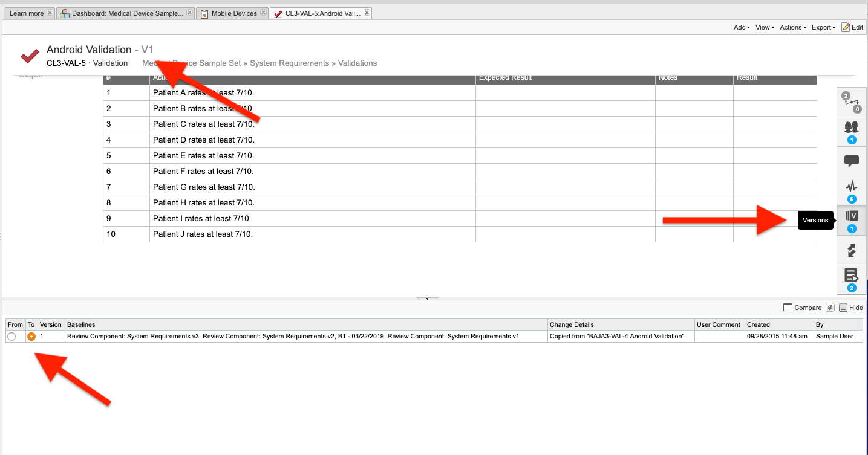Screen dimensions: 868x455
Task: Switch to the Dashboard: Medical Device Sample tab
Action: pos(127,13)
